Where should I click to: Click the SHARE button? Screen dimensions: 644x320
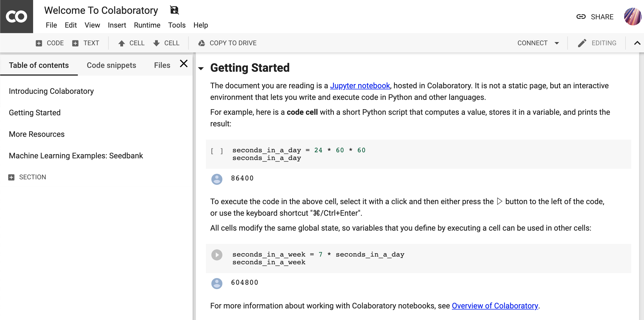[595, 17]
